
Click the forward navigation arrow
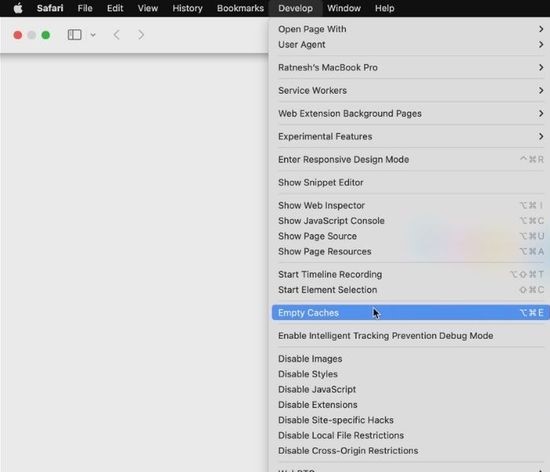[141, 35]
